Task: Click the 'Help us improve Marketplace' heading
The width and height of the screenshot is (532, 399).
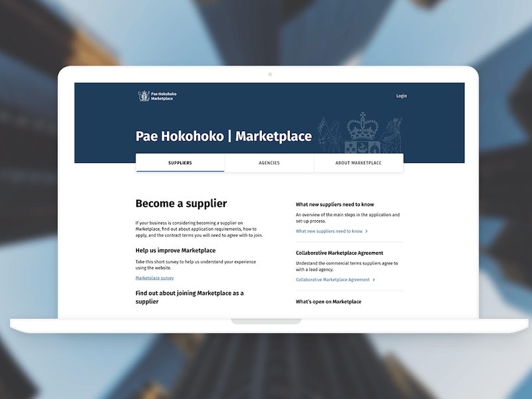Action: [x=176, y=251]
